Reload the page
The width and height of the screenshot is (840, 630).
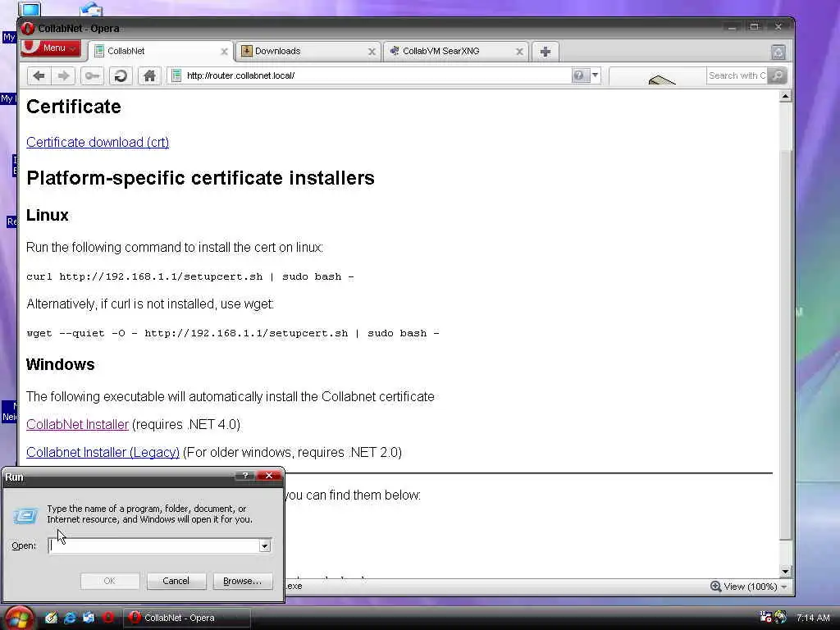[121, 75]
